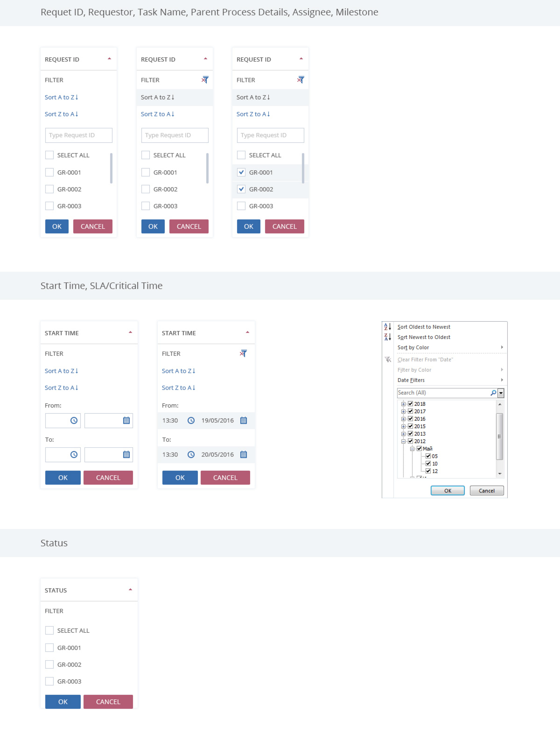The width and height of the screenshot is (560, 739).
Task: Click scrollbar in first Request ID list
Action: 111,168
